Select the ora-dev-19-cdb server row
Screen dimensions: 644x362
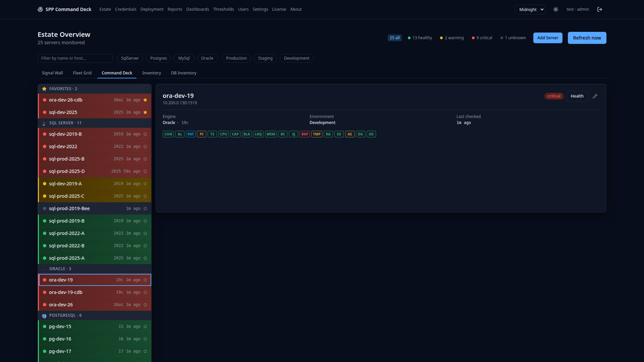tap(95, 292)
